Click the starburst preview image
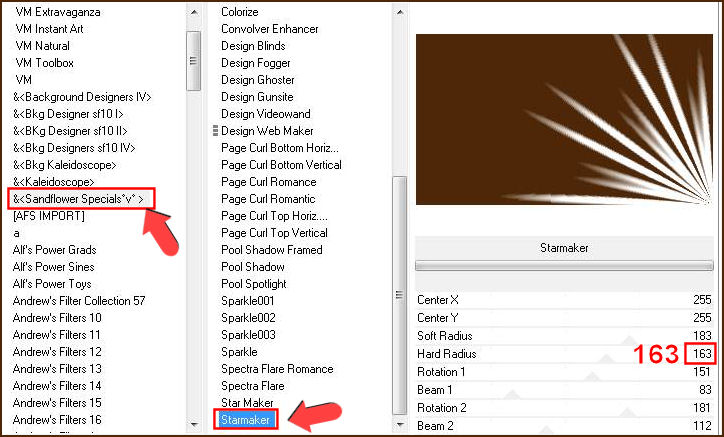 click(565, 121)
